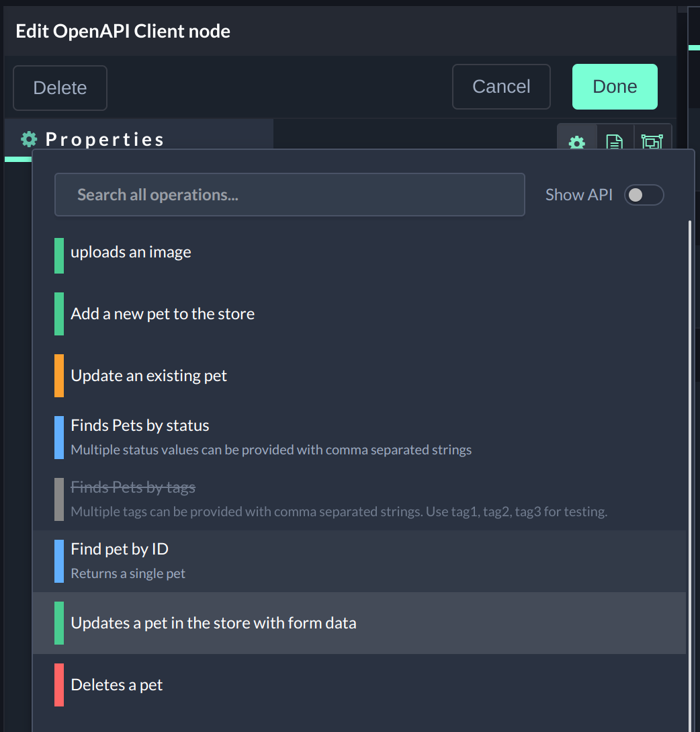Toggle the Show API switch

pyautogui.click(x=644, y=195)
